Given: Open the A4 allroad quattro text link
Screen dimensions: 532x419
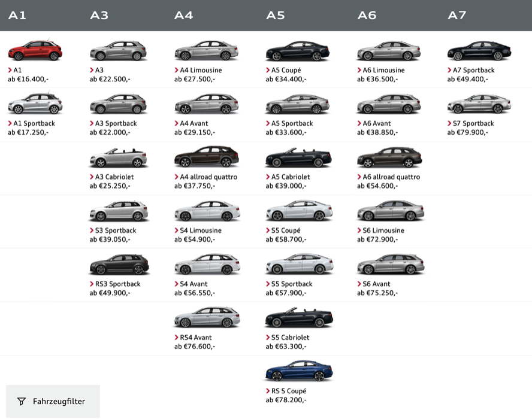Looking at the screenshot, I should pyautogui.click(x=206, y=177).
